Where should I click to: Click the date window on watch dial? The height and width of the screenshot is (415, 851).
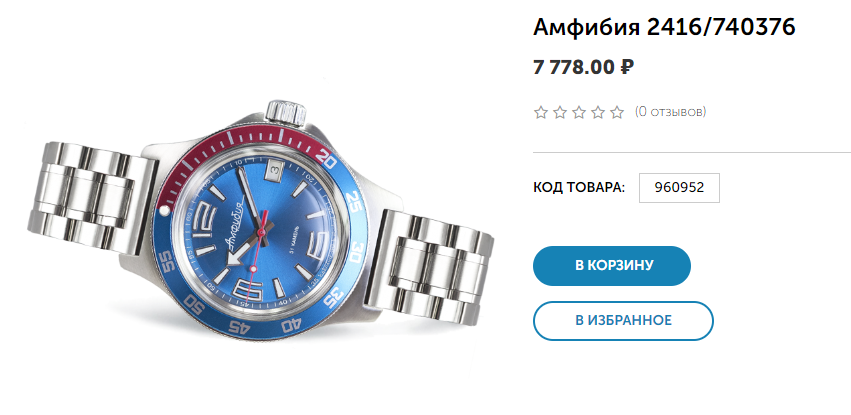click(x=275, y=171)
